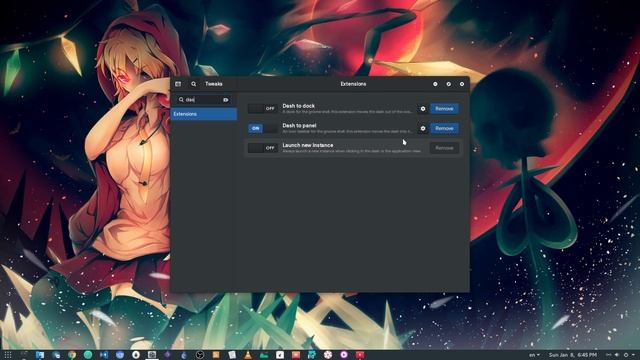Expand the system menu arrow in tray
640x360 pixels.
pyautogui.click(x=633, y=355)
